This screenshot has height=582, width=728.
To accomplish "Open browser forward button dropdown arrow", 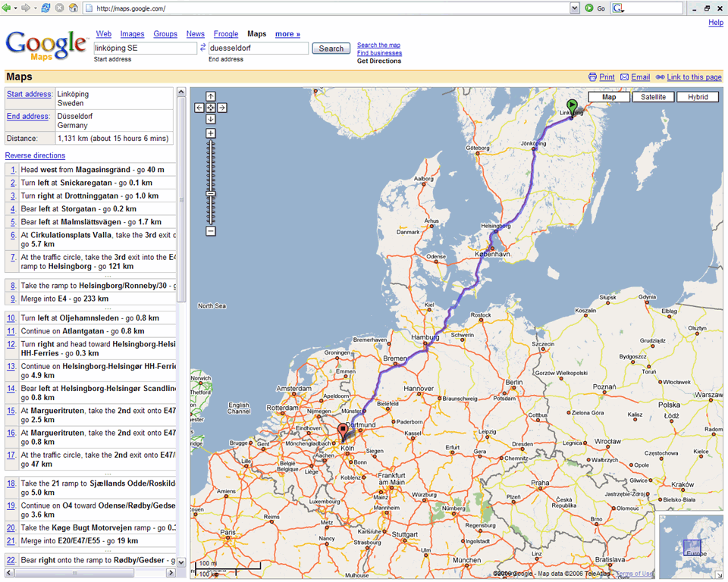I will pyautogui.click(x=35, y=8).
